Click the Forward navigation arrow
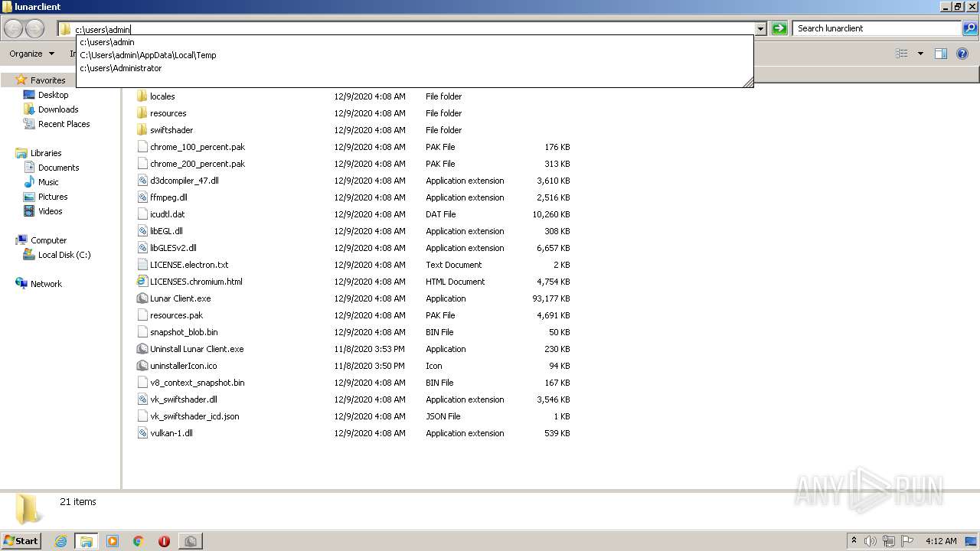Viewport: 980px width, 551px height. pos(35,29)
